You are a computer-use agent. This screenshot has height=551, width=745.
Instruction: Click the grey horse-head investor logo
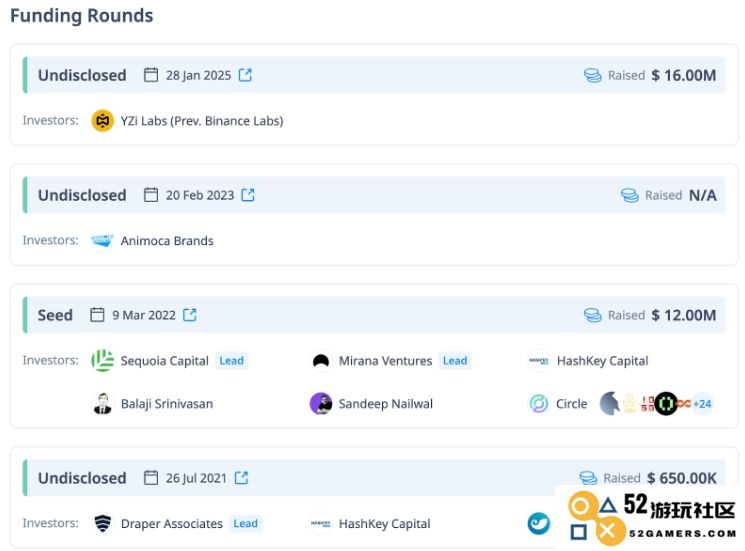(610, 404)
